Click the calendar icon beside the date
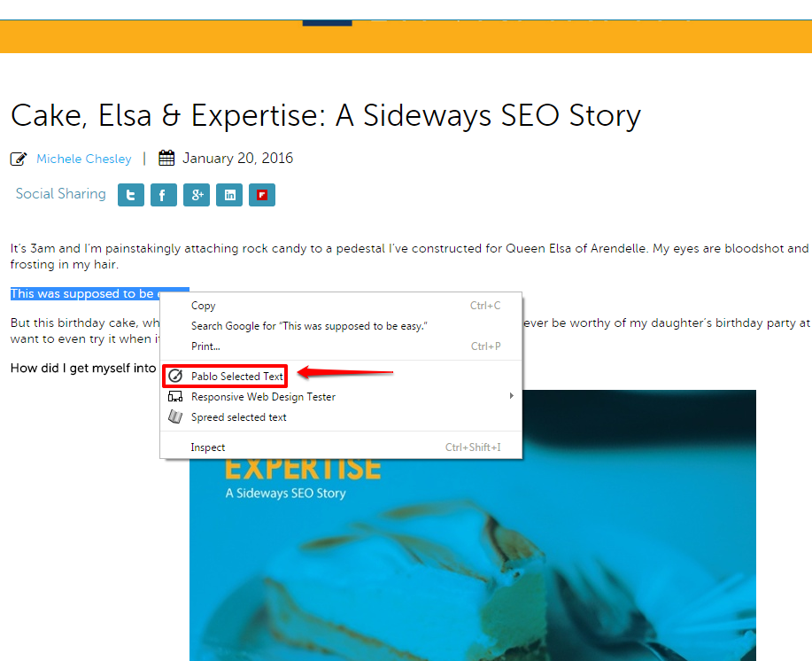Screen dimensions: 812x661 point(166,159)
